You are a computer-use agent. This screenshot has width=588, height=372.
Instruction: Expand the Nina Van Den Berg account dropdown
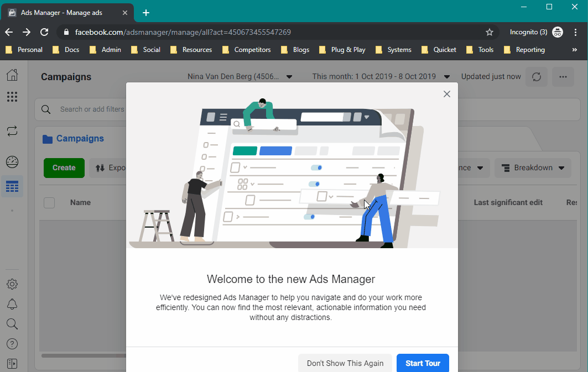(x=240, y=76)
